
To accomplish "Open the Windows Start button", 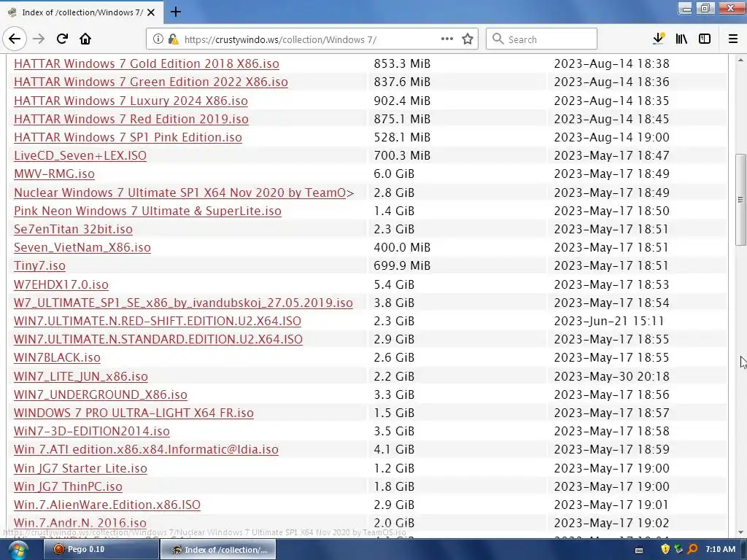I will click(18, 550).
